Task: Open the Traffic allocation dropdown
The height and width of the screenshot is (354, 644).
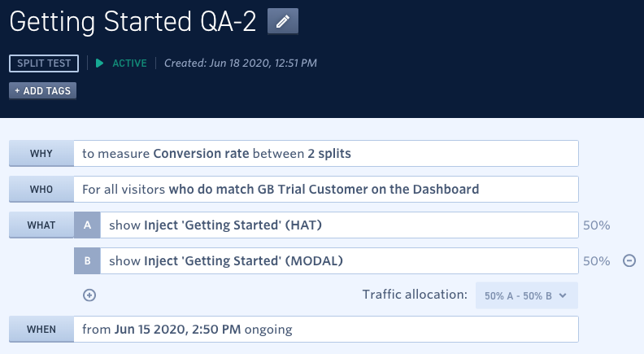Action: pyautogui.click(x=527, y=295)
